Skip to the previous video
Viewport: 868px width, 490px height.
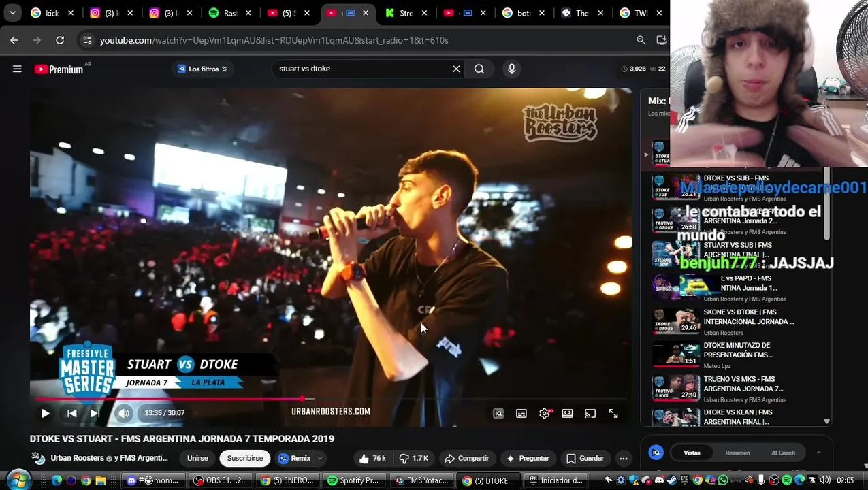71,413
